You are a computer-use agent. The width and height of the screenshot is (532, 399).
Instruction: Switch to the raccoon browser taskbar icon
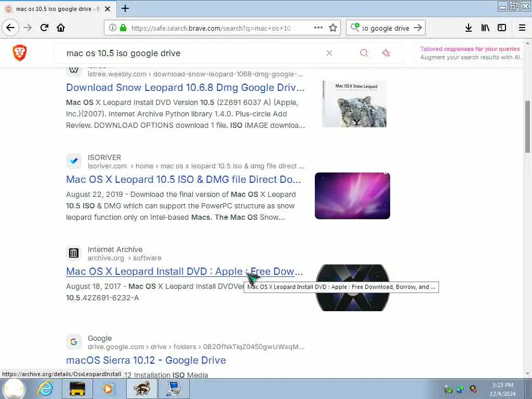(x=142, y=389)
